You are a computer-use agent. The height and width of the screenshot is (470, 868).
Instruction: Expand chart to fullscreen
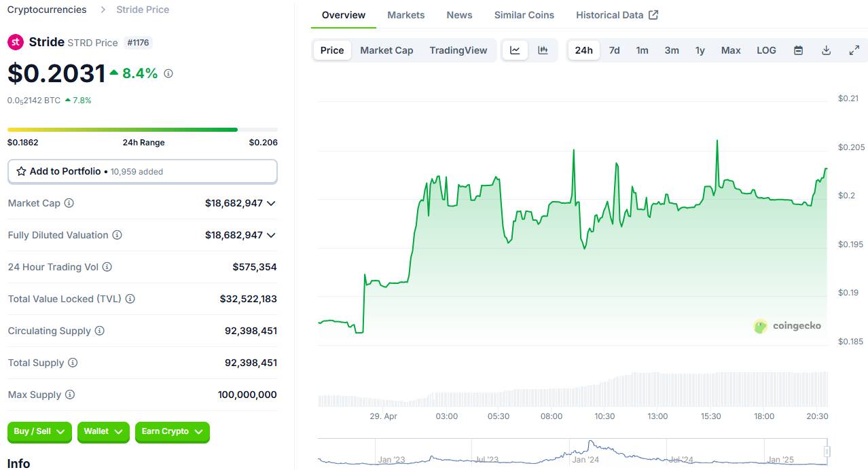(x=854, y=50)
